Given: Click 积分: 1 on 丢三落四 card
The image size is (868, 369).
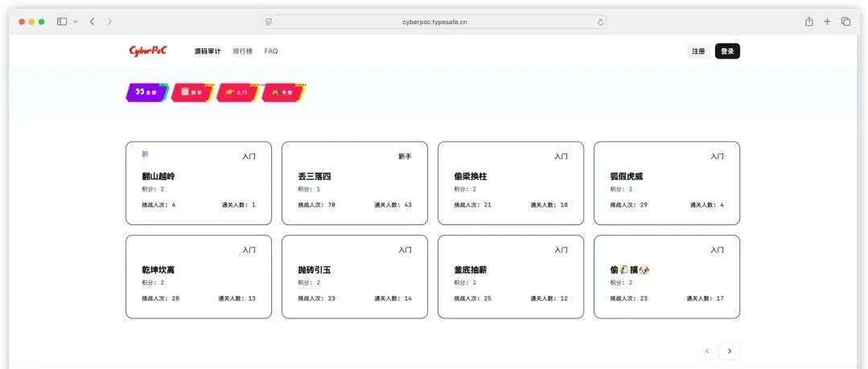Looking at the screenshot, I should [309, 189].
